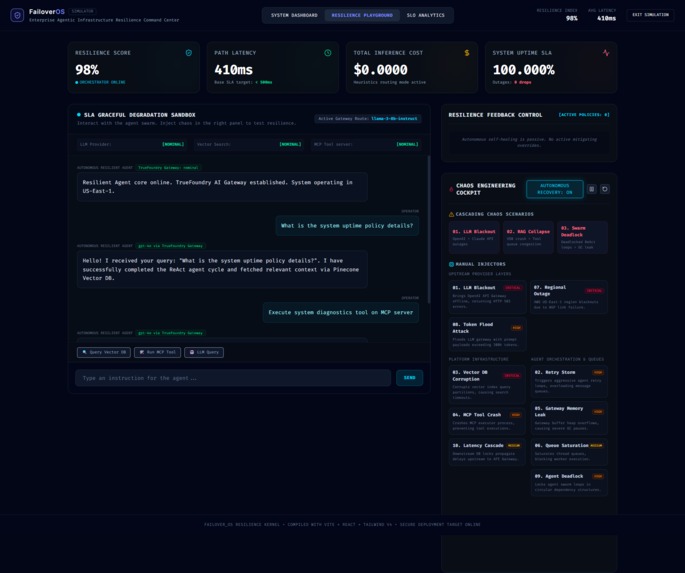Click the Resilience Feedback Control heading
685x573 pixels.
click(495, 115)
